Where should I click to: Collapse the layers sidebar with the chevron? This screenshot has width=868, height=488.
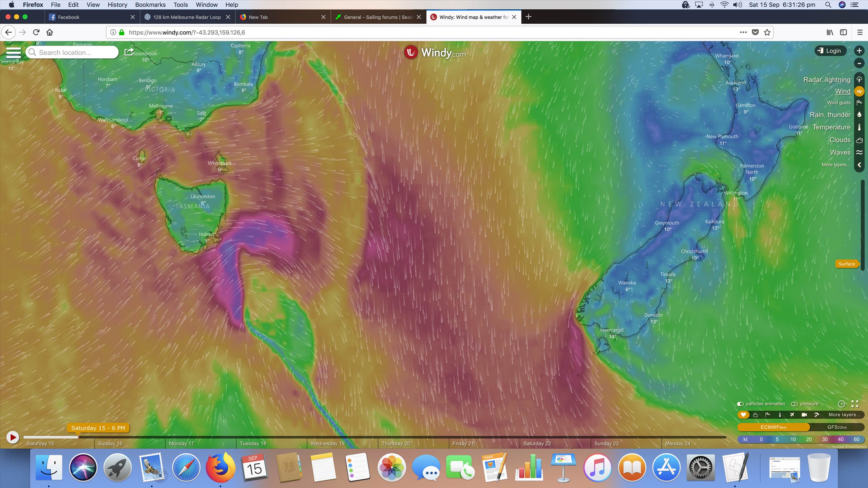(x=859, y=165)
